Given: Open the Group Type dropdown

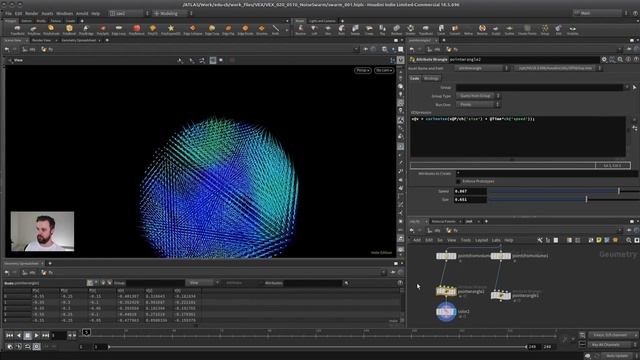Looking at the screenshot, I should [478, 96].
